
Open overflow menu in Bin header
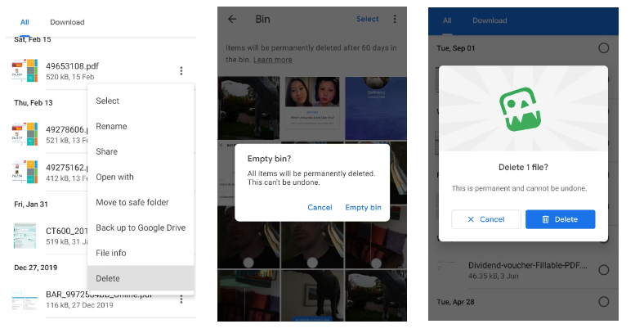coord(395,19)
